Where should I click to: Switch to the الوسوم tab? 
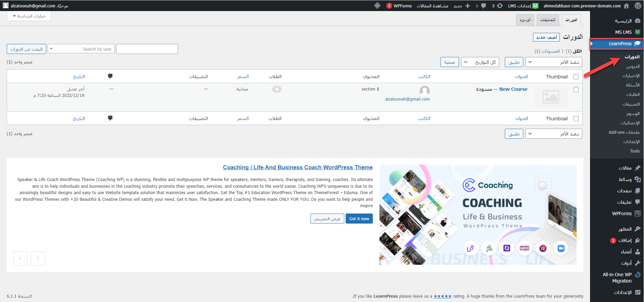525,20
